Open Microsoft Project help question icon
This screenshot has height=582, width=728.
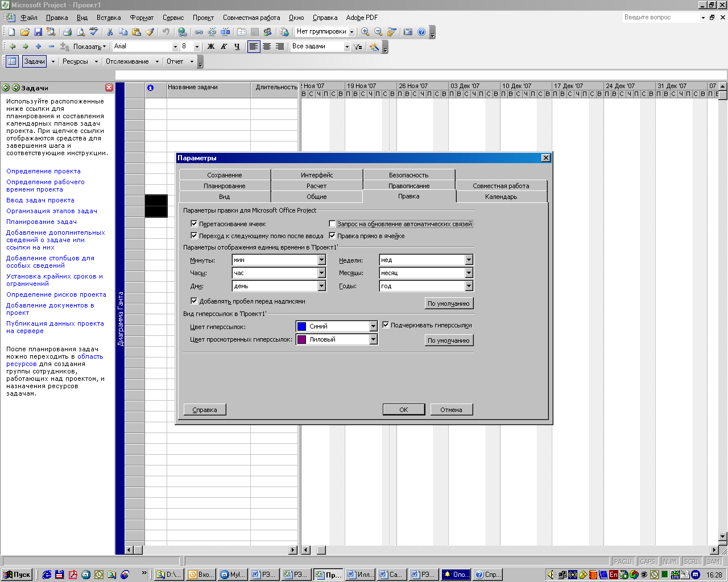[x=421, y=32]
